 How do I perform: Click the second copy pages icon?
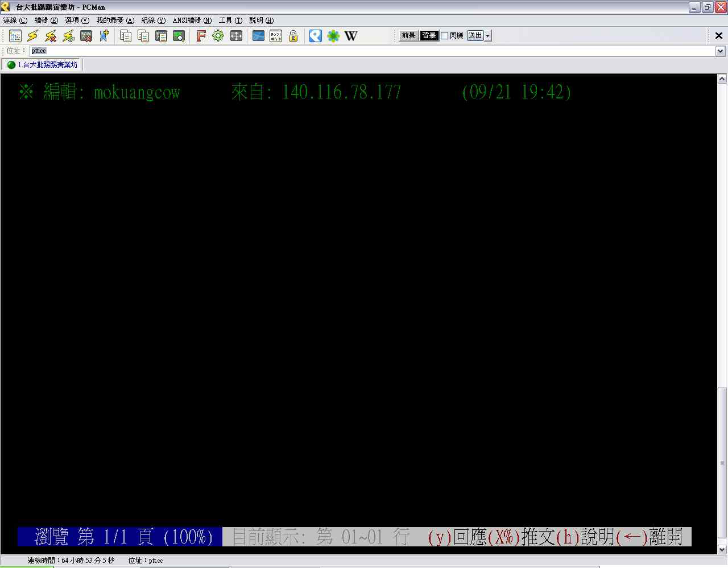143,36
